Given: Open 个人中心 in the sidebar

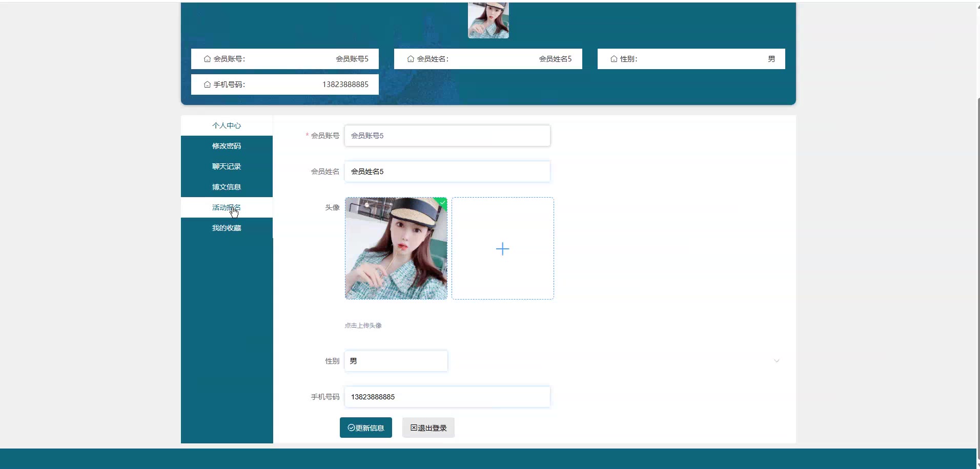Looking at the screenshot, I should [x=227, y=125].
